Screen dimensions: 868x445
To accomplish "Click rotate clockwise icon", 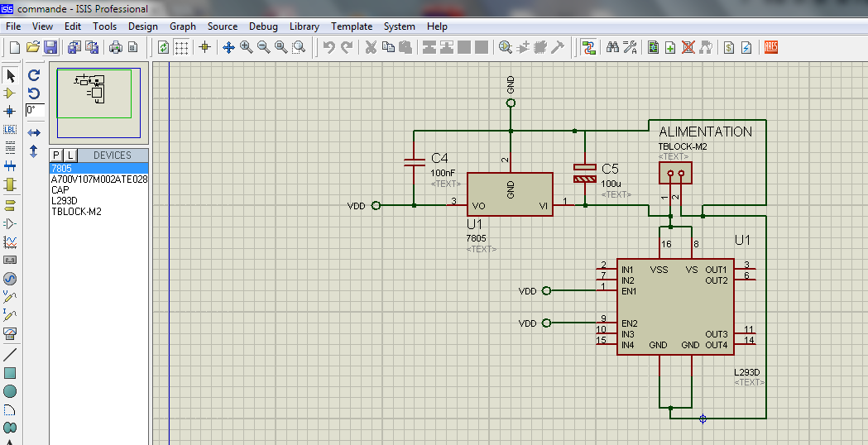I will tap(34, 75).
